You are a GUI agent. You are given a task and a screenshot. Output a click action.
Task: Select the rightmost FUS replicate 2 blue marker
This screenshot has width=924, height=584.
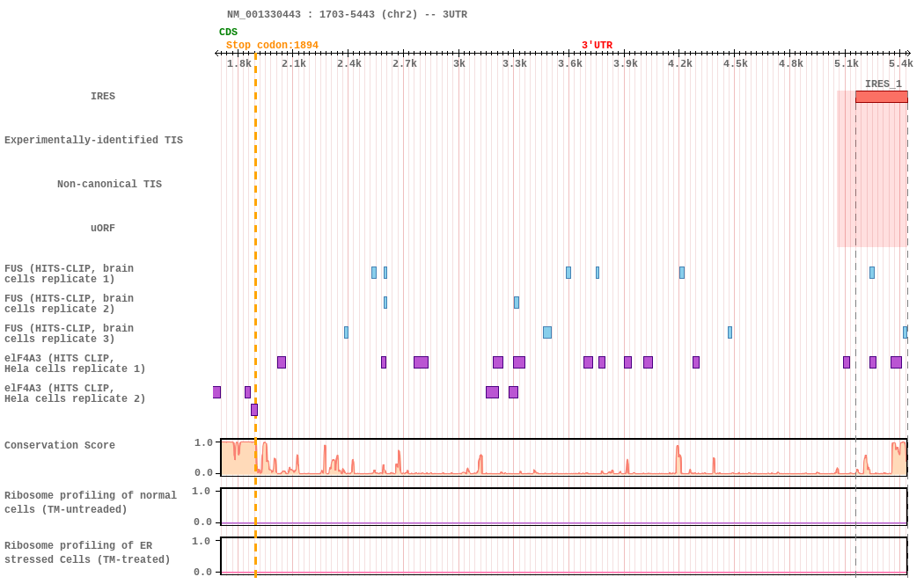point(517,303)
